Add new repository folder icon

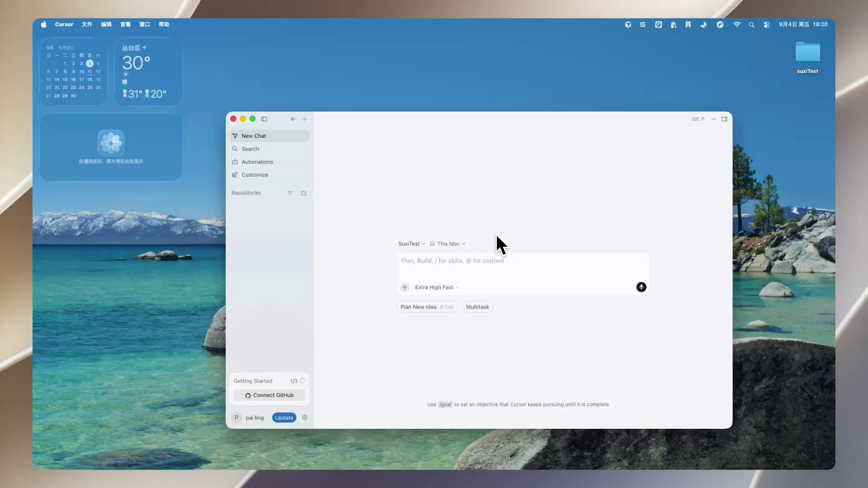(304, 193)
